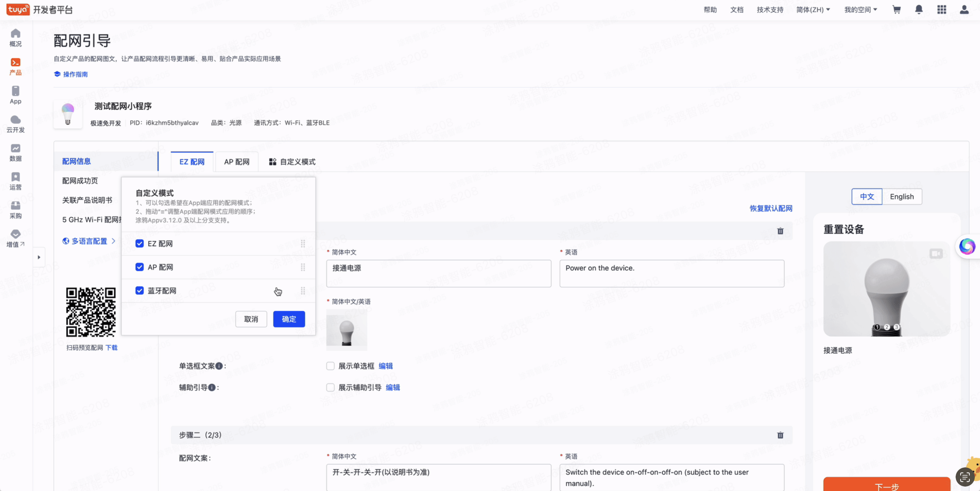Expand the collapsed sidebar arrow
Screen dimensions: 980x491
(x=39, y=257)
